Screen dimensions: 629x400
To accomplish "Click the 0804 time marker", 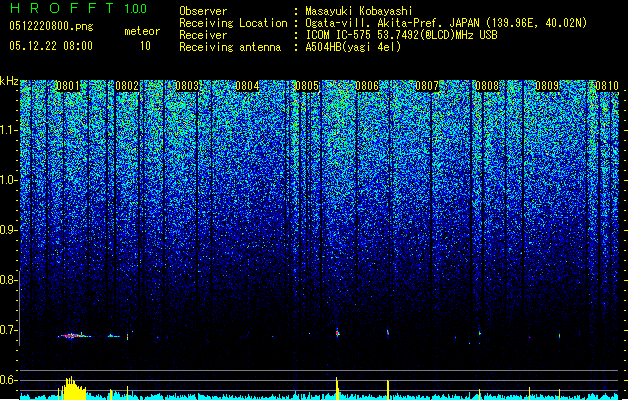I will coord(247,86).
